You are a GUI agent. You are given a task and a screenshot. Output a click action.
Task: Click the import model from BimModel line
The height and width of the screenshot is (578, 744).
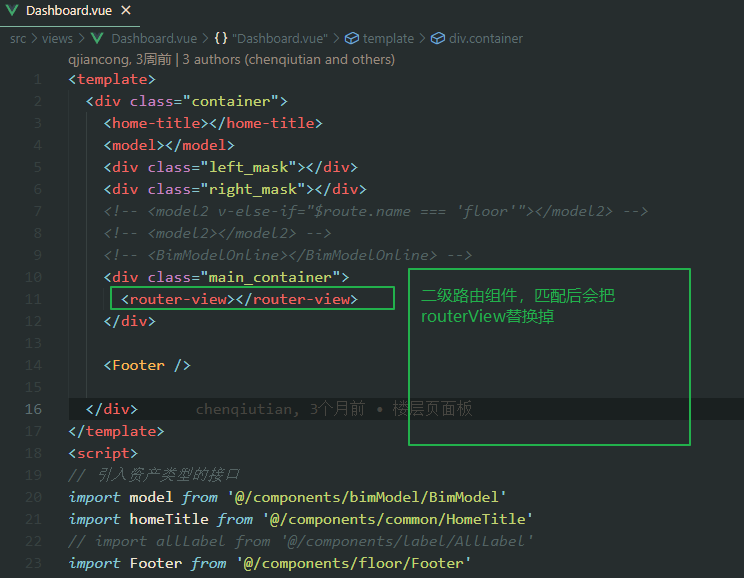(x=288, y=497)
